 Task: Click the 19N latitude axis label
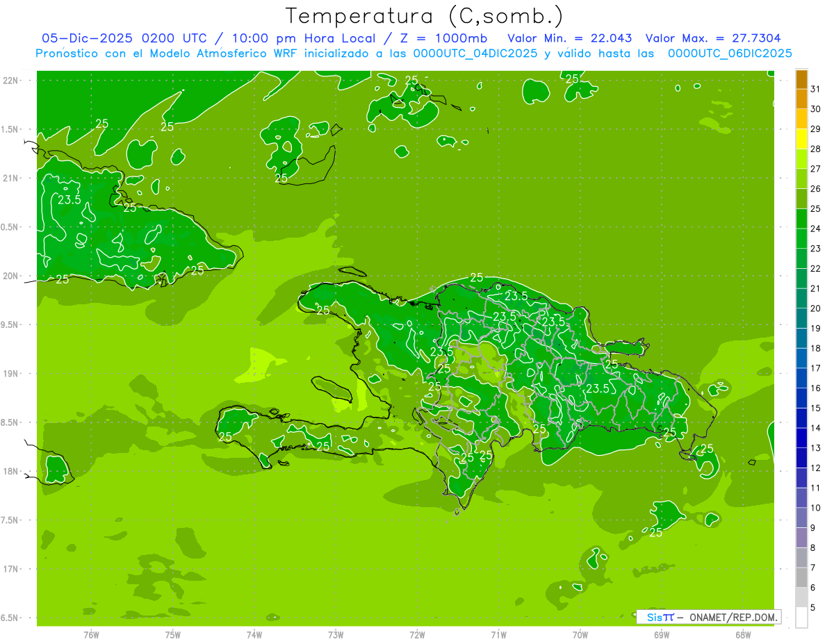pos(11,374)
